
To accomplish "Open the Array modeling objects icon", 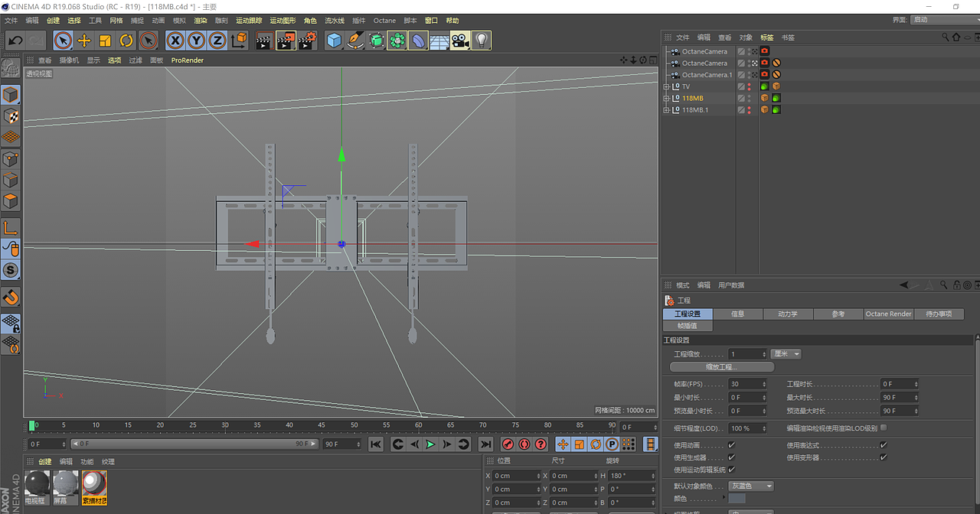I will (397, 41).
